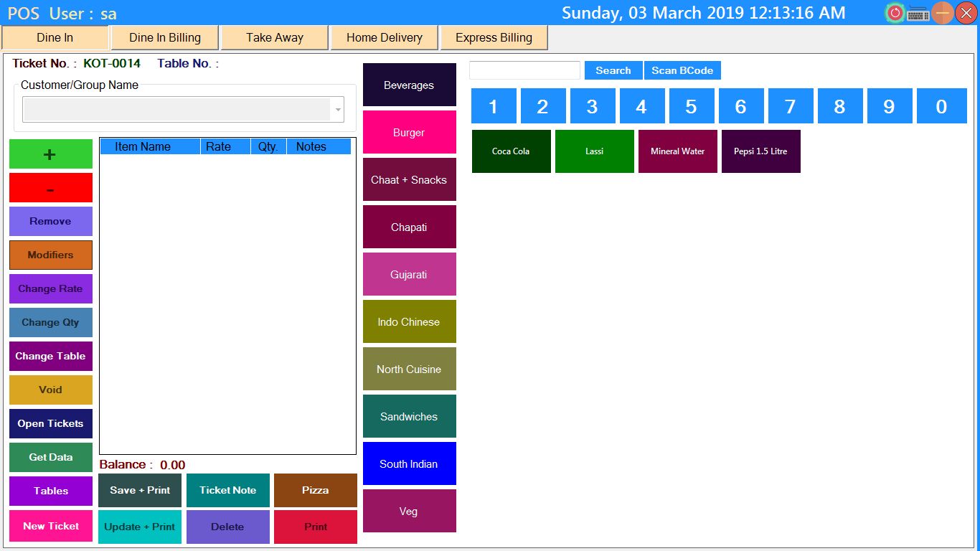Image resolution: width=980 pixels, height=551 pixels.
Task: Open the Open Tickets list
Action: tap(51, 424)
